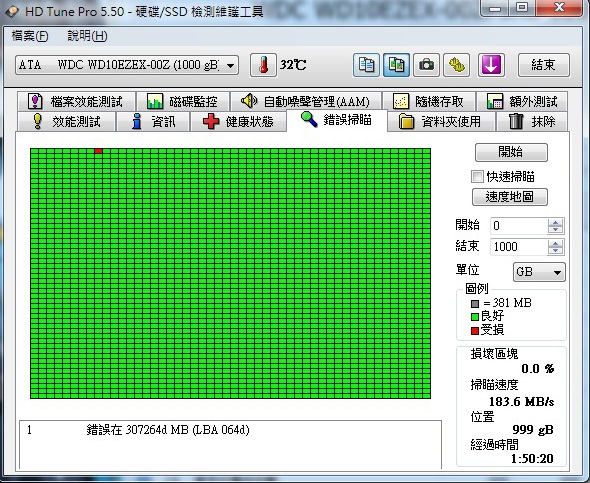590x483 pixels.
Task: Click the copy screenshot to clipboard icon
Action: [396, 65]
